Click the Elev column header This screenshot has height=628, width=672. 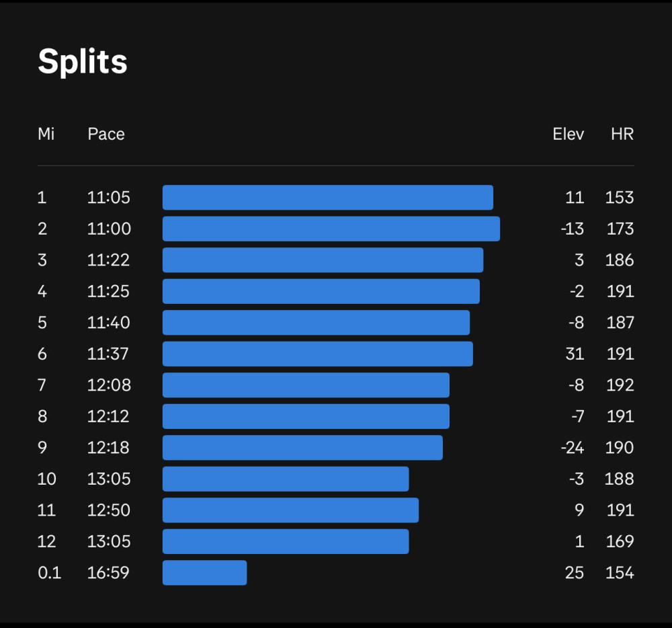[568, 134]
